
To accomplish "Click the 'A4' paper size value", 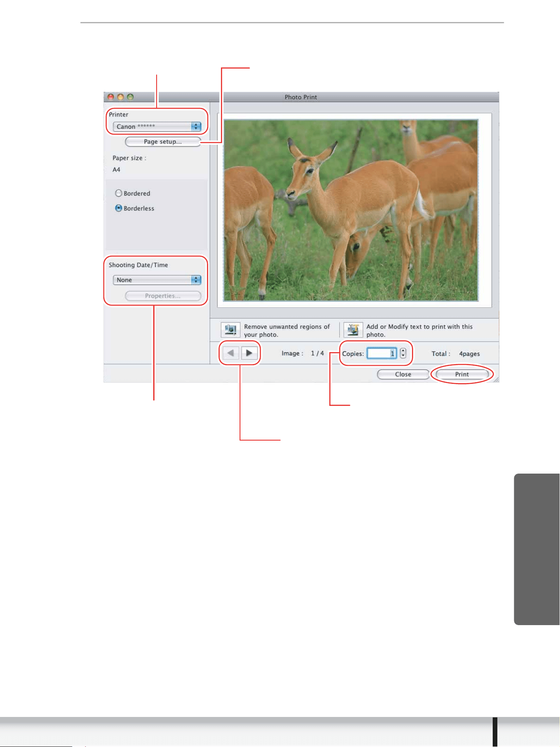I will 116,170.
